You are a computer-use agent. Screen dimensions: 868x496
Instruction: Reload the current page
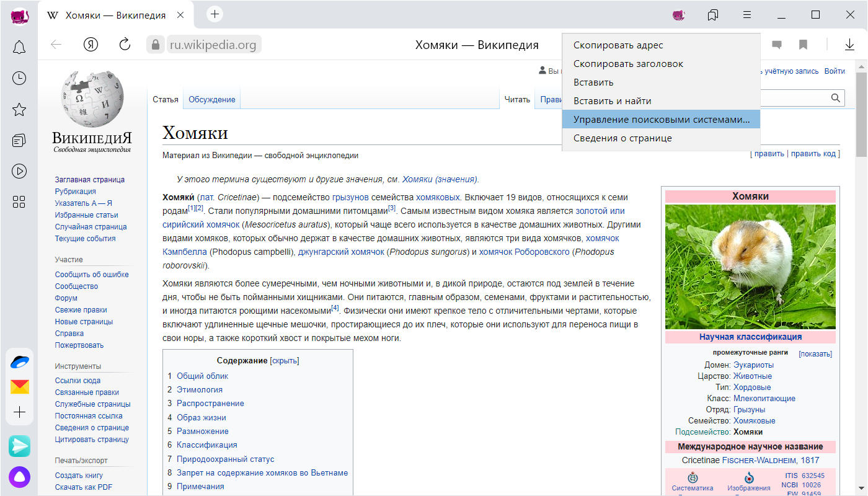pyautogui.click(x=125, y=44)
